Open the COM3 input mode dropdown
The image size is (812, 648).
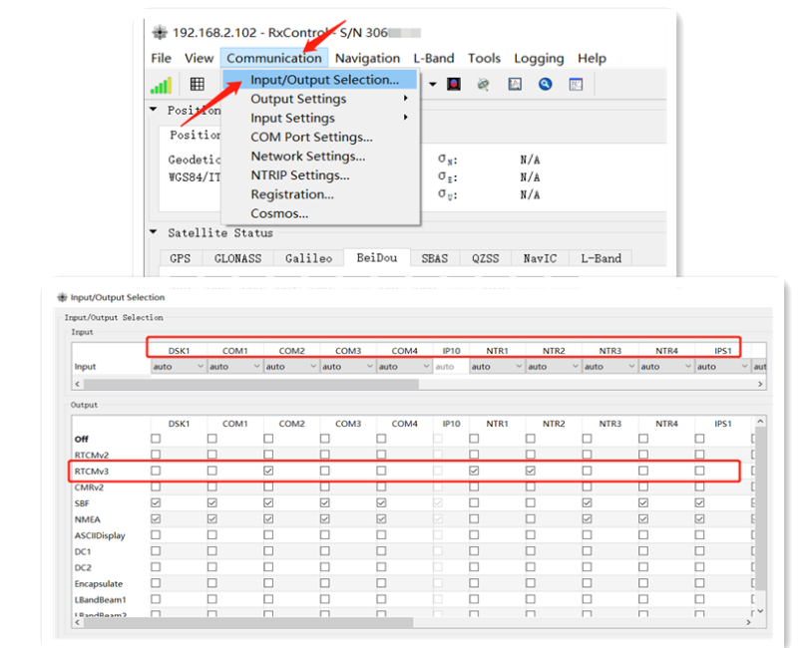tap(348, 367)
